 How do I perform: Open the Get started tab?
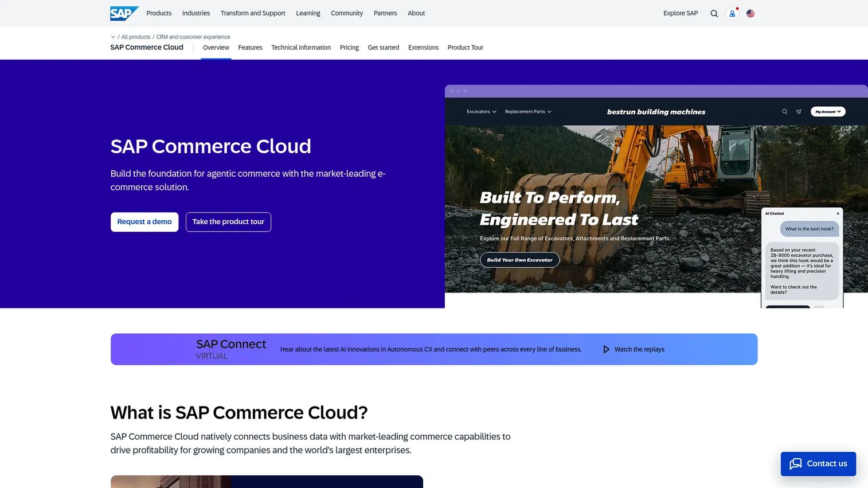tap(384, 48)
